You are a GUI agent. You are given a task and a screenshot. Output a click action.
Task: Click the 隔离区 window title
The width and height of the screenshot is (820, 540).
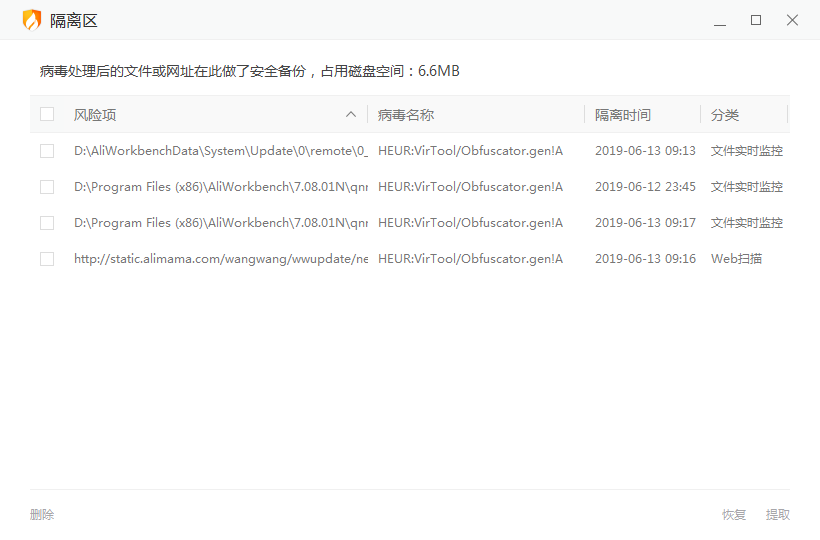click(74, 21)
